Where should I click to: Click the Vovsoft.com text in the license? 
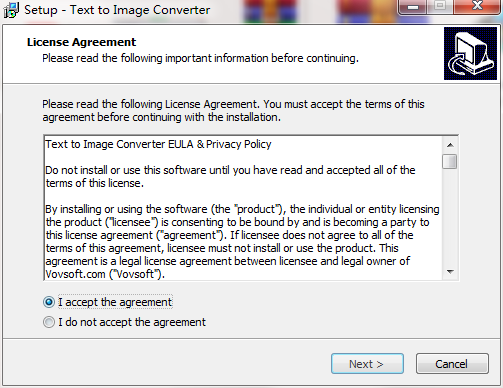[x=75, y=274]
